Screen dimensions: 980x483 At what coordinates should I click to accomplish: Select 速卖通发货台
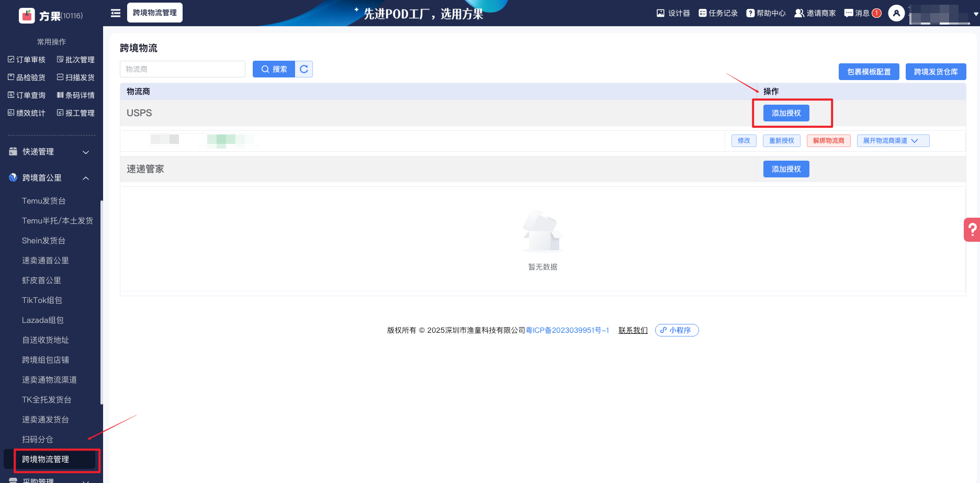tap(46, 420)
